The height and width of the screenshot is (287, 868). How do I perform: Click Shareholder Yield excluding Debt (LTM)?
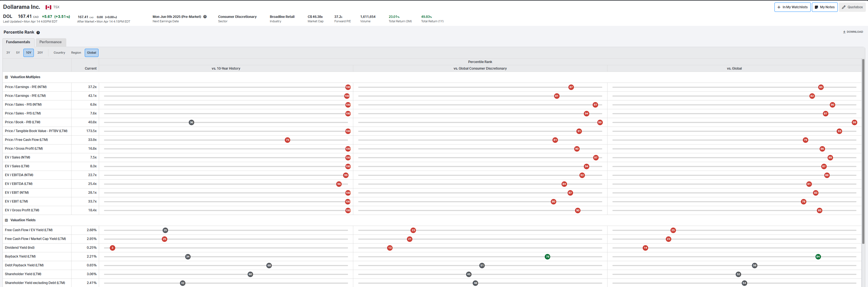(x=35, y=283)
